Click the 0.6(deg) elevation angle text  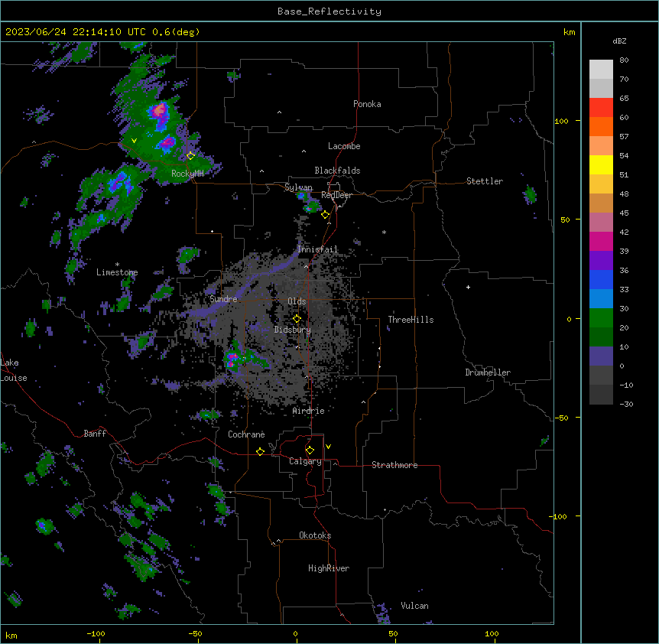(176, 32)
